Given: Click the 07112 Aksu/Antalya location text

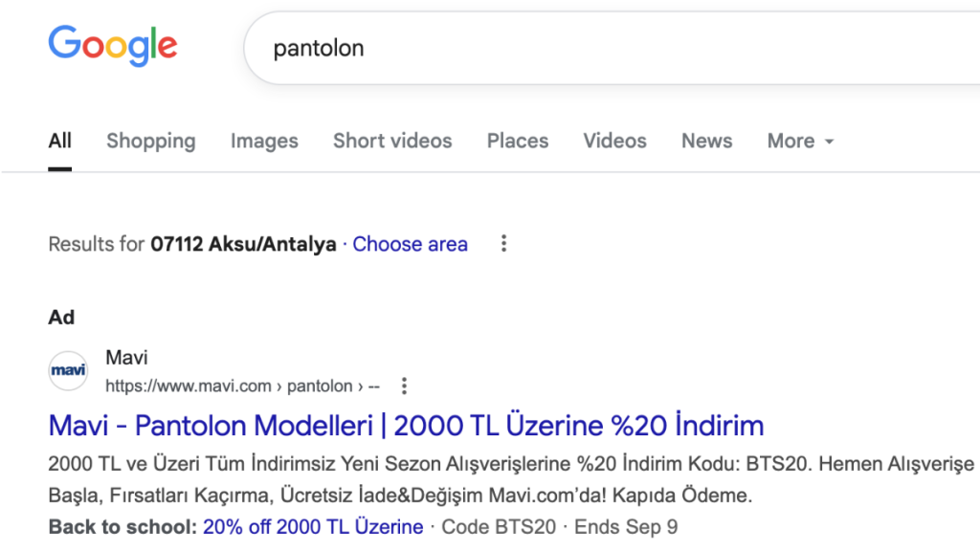Looking at the screenshot, I should click(243, 244).
